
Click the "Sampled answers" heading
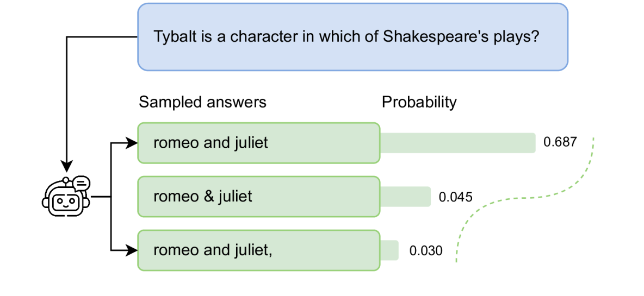(x=202, y=102)
